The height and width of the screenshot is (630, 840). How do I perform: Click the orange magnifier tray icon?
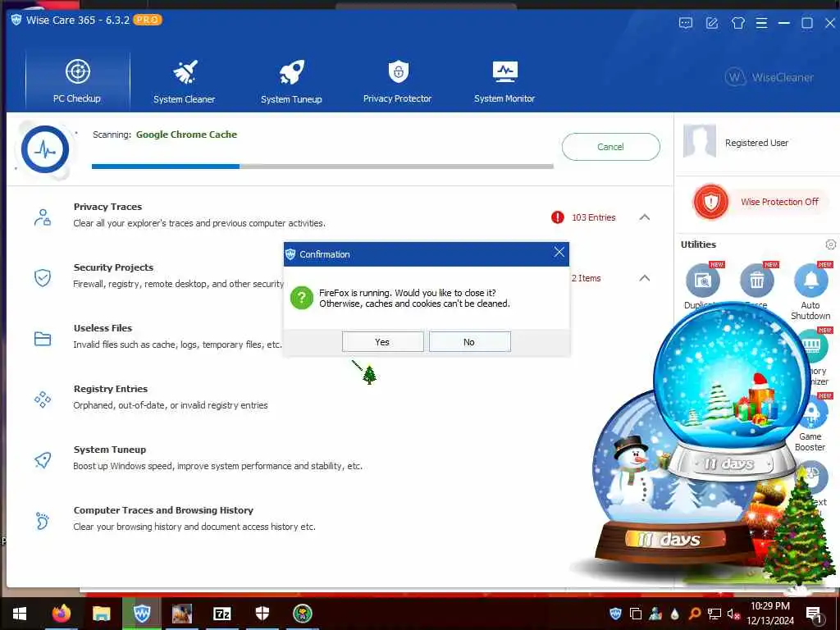click(694, 614)
